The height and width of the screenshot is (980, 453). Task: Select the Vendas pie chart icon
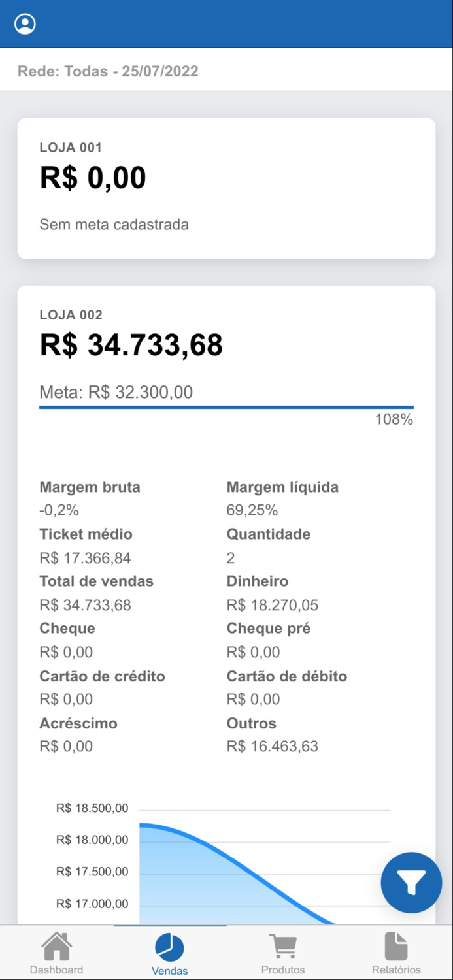click(169, 947)
